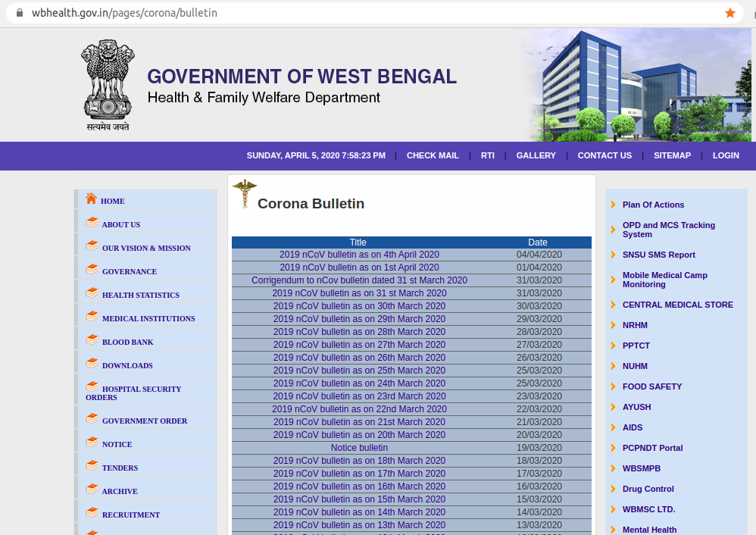756x535 pixels.
Task: Click the home icon beside HOME
Action: [91, 199]
